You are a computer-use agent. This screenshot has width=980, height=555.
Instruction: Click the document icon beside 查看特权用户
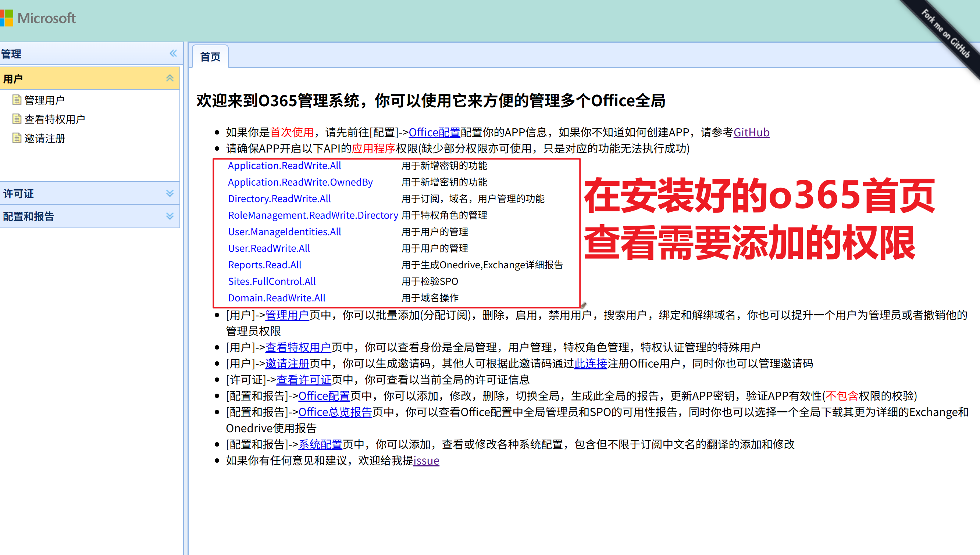(x=17, y=119)
